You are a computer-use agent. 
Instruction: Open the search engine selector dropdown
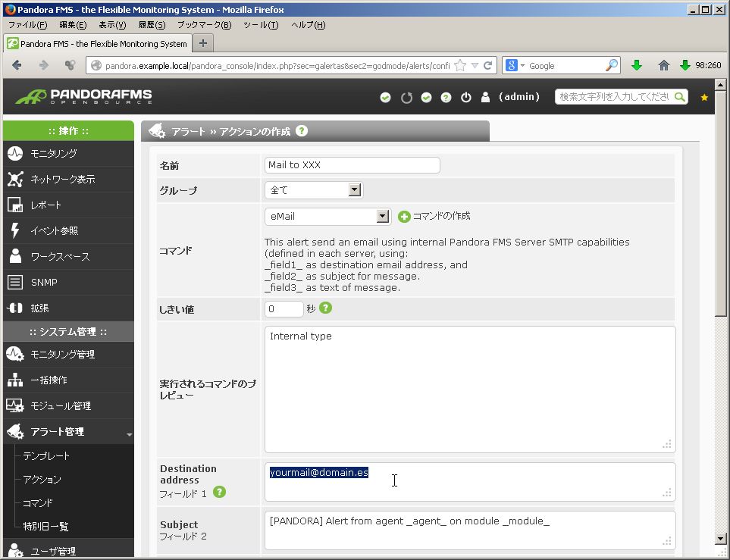522,66
